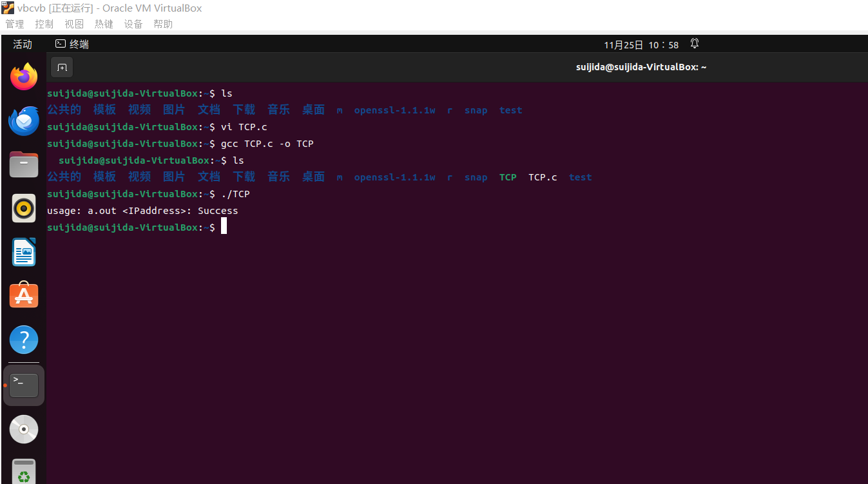Open the Files manager in the dock
The image size is (868, 484).
(x=24, y=164)
